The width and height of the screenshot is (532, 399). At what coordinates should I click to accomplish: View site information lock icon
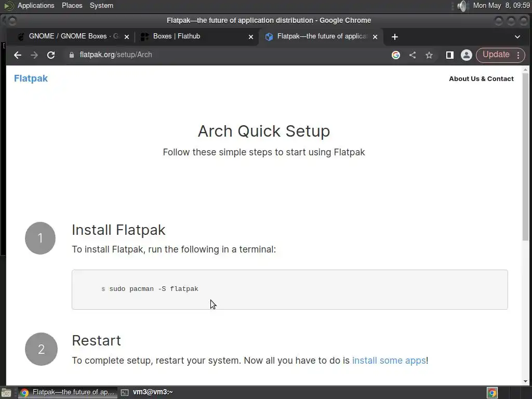click(x=72, y=55)
